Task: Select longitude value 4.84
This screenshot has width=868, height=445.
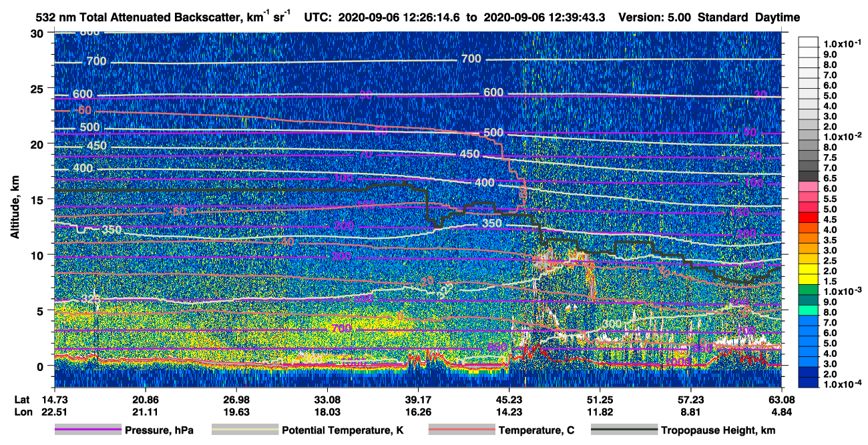Action: coord(781,412)
